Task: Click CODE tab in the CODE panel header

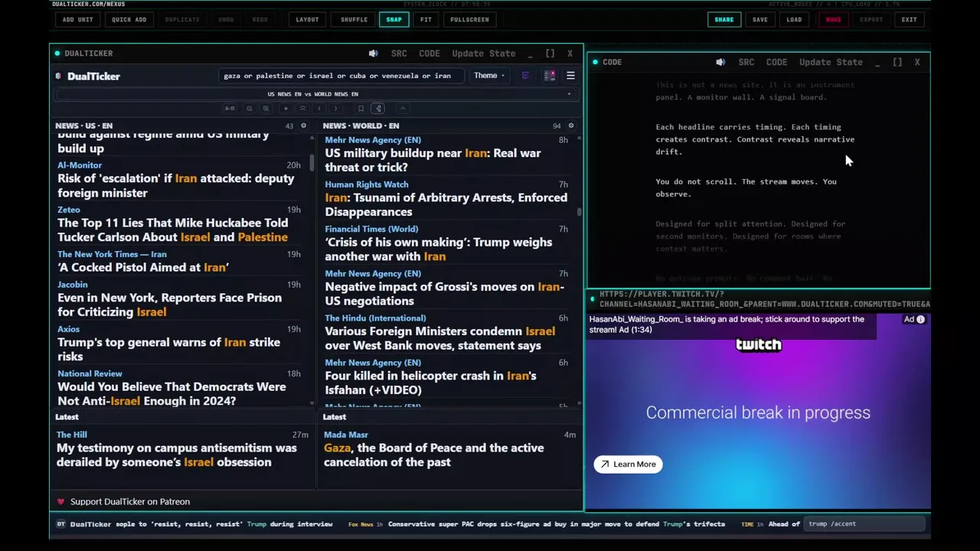Action: coord(776,62)
